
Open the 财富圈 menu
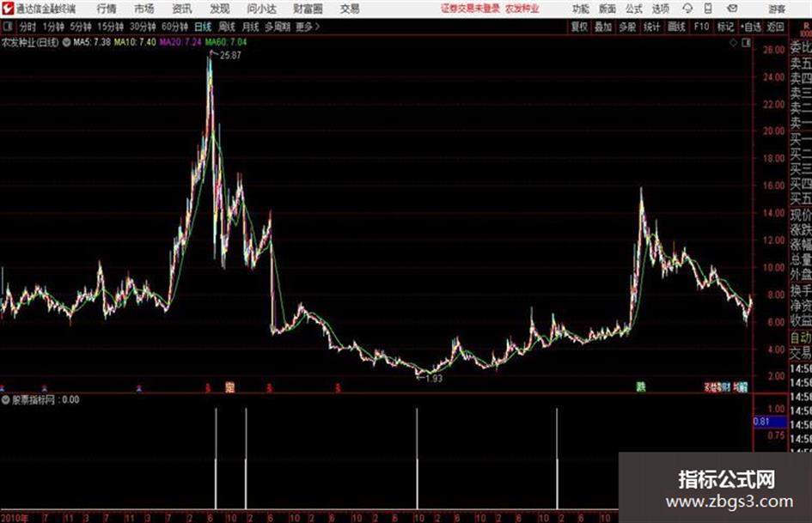308,9
